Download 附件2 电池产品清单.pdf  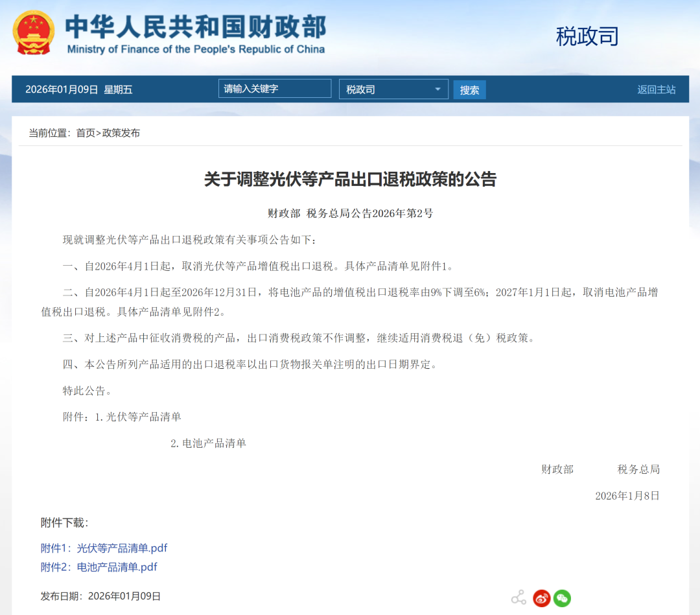[99, 566]
